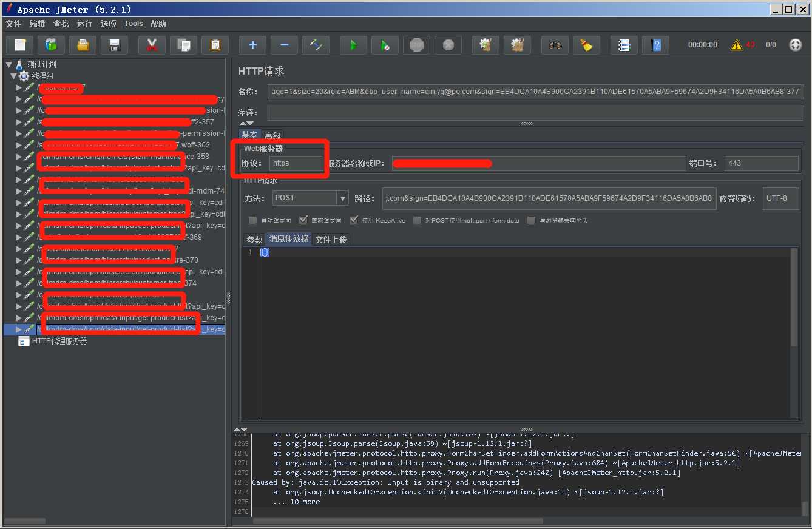Viewport: 812px width, 529px height.
Task: Switch to the 文件上传 tab
Action: click(x=331, y=240)
